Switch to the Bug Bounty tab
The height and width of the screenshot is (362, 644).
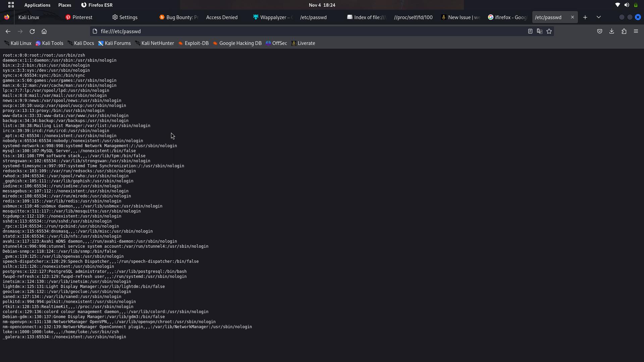click(x=178, y=17)
